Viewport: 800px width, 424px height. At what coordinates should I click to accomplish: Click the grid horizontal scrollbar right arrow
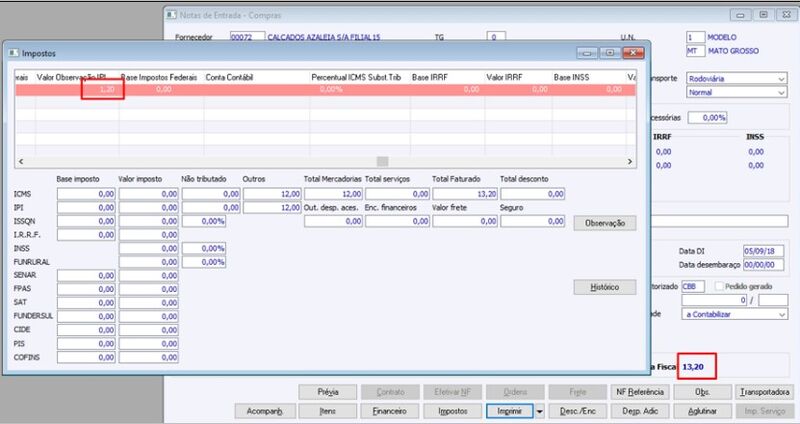pos(630,161)
